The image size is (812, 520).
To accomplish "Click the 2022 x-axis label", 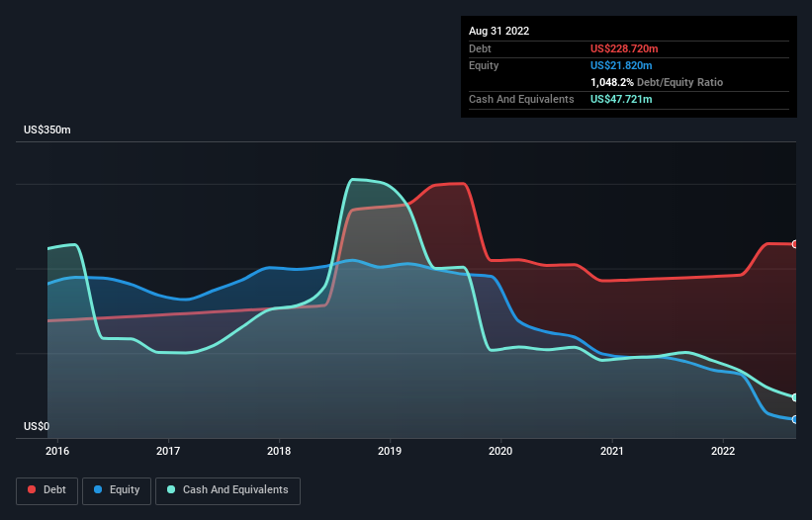I will click(x=723, y=451).
